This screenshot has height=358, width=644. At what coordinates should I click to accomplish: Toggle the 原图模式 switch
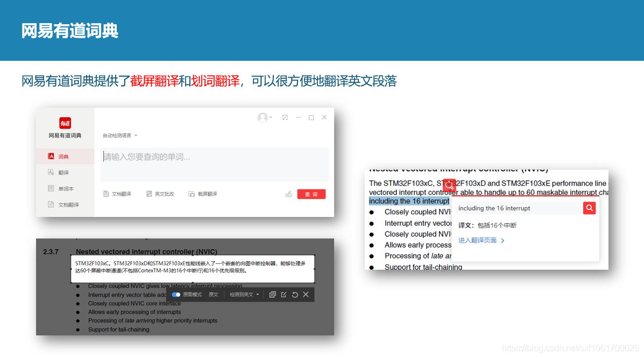click(176, 294)
